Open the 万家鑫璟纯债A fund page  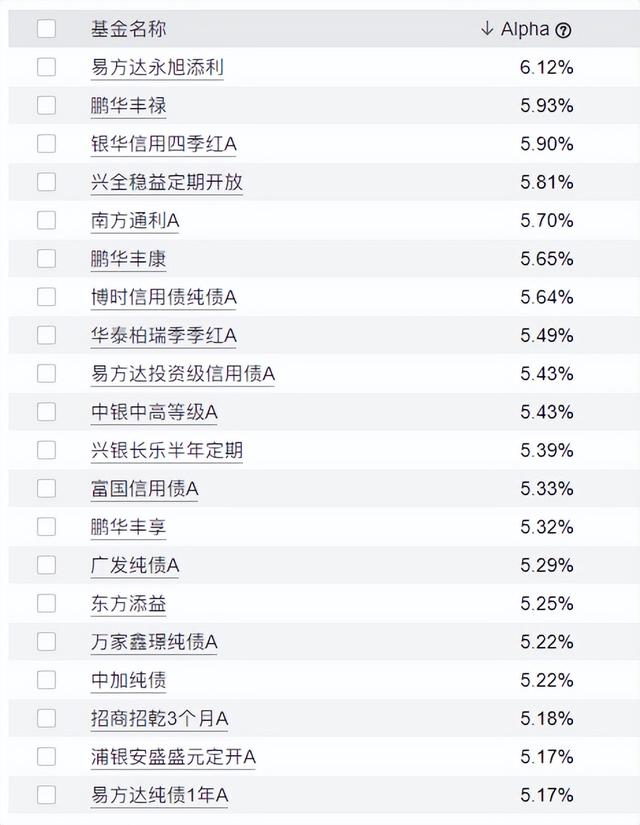[x=154, y=642]
